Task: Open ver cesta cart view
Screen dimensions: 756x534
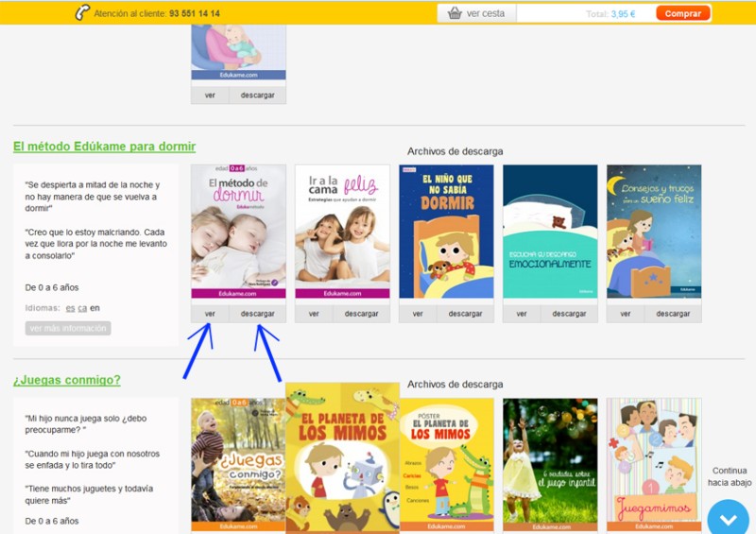Action: pyautogui.click(x=476, y=13)
